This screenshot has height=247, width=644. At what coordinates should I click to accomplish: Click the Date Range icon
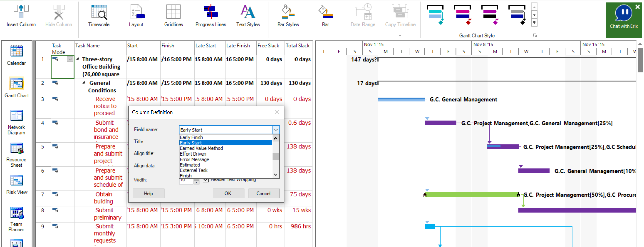coord(363,12)
